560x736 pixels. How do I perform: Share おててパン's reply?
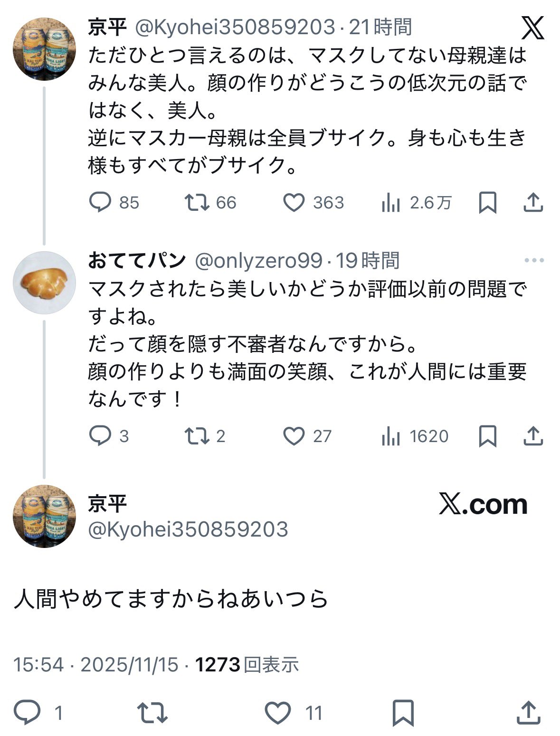click(x=533, y=436)
